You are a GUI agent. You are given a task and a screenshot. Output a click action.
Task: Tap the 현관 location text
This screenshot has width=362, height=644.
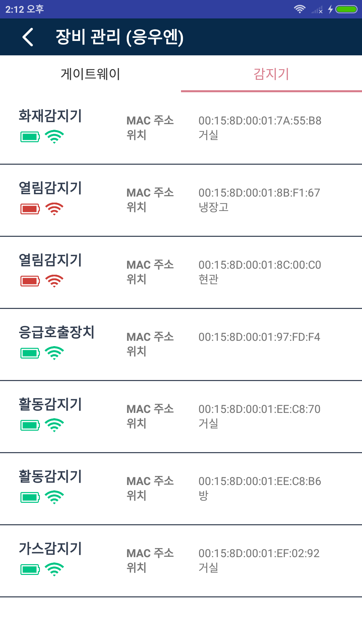pyautogui.click(x=208, y=279)
